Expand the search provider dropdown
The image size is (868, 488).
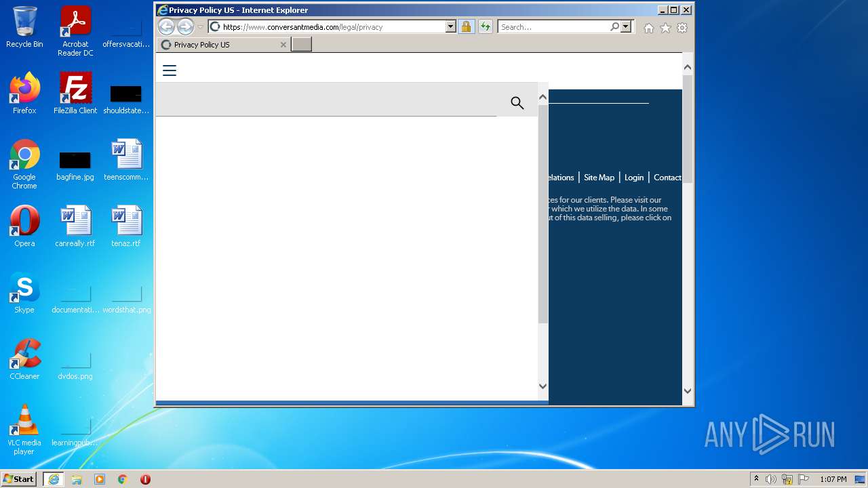pos(626,26)
